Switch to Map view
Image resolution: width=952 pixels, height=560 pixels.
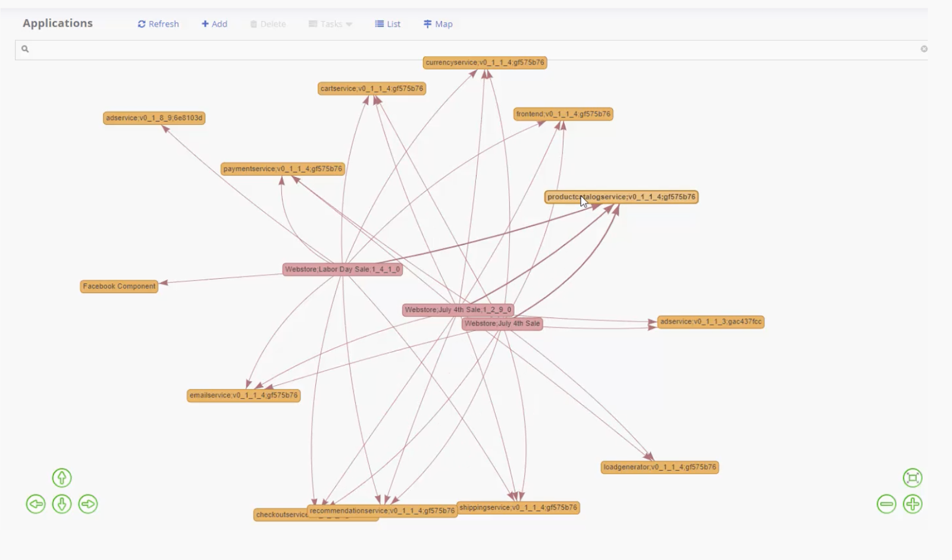(x=438, y=24)
